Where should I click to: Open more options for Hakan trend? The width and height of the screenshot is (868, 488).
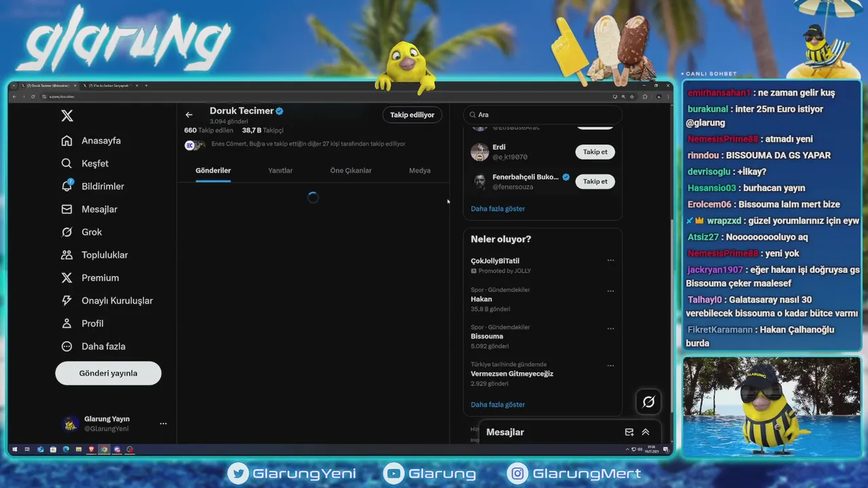(x=610, y=291)
